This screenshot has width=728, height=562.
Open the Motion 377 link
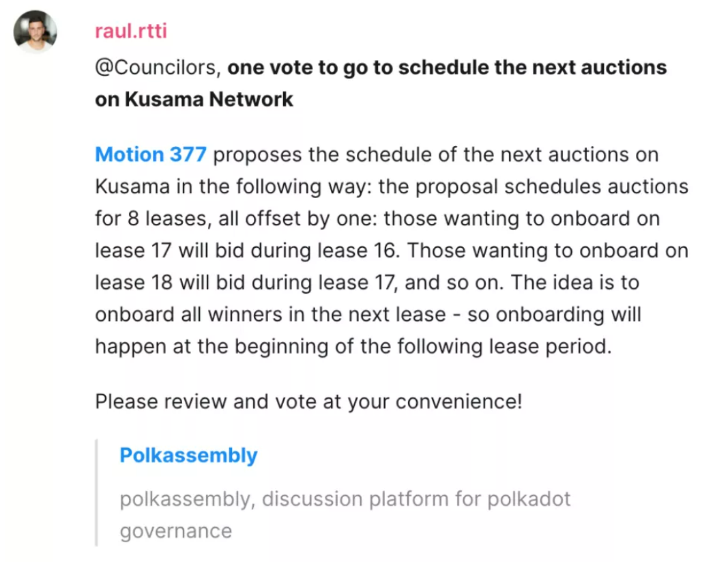151,155
